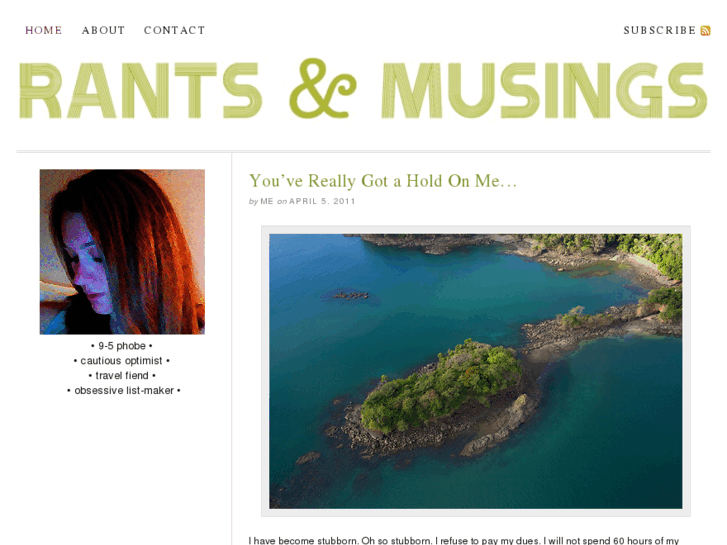Click the aerial island photo in the post
This screenshot has width=727, height=545.
tap(476, 371)
